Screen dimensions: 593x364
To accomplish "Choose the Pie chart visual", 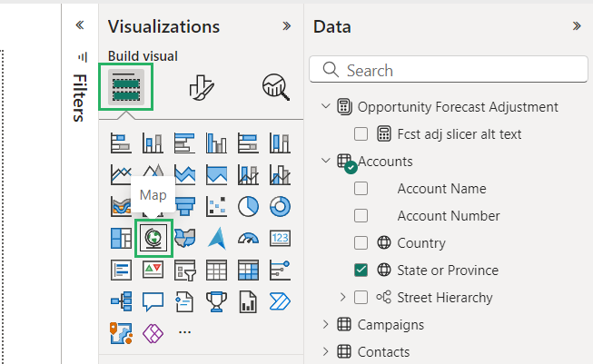I will 248,206.
